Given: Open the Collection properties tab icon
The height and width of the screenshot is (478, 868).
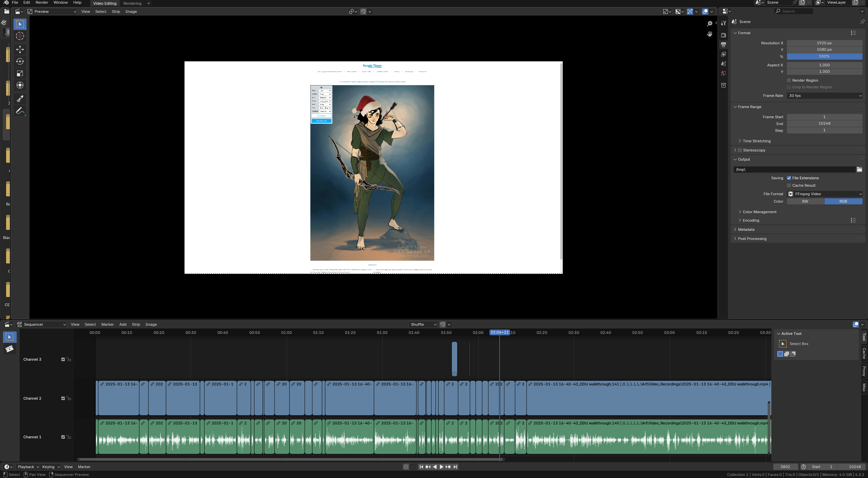Looking at the screenshot, I should click(724, 85).
